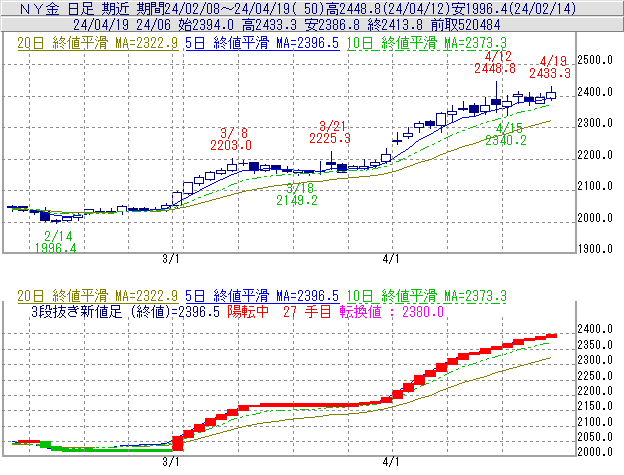This screenshot has height=475, width=624.
Task: Click the last candlestick on 4/19
Action: 551,95
